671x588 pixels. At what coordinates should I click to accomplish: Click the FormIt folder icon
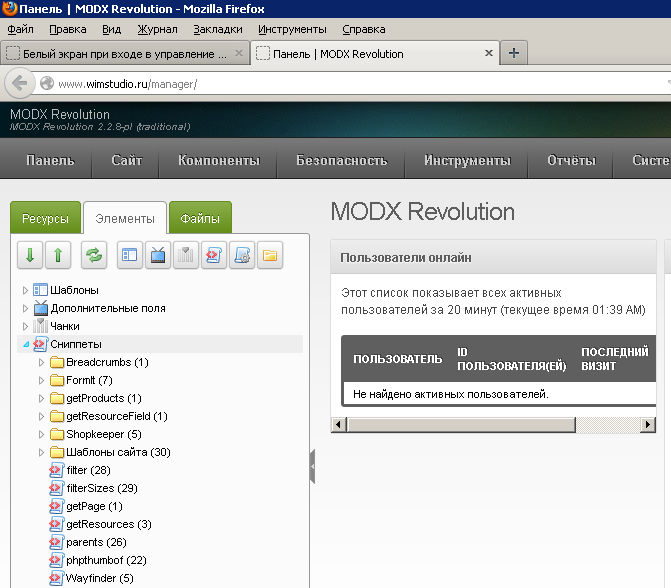(x=56, y=380)
